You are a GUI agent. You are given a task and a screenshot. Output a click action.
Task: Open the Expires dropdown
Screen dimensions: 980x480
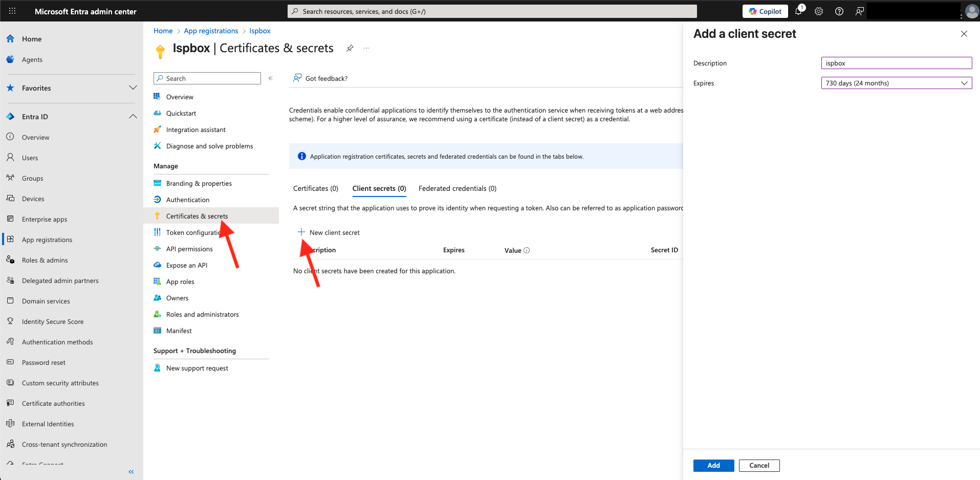point(896,83)
